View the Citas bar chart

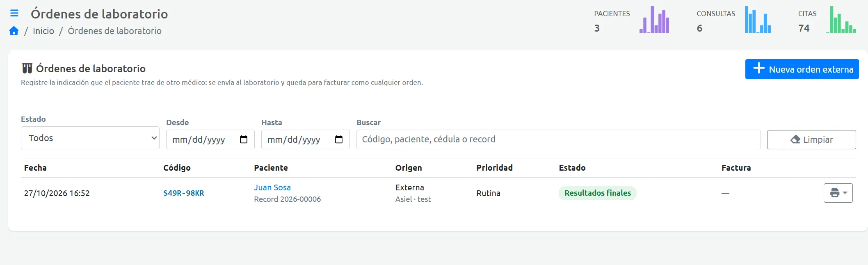(841, 20)
